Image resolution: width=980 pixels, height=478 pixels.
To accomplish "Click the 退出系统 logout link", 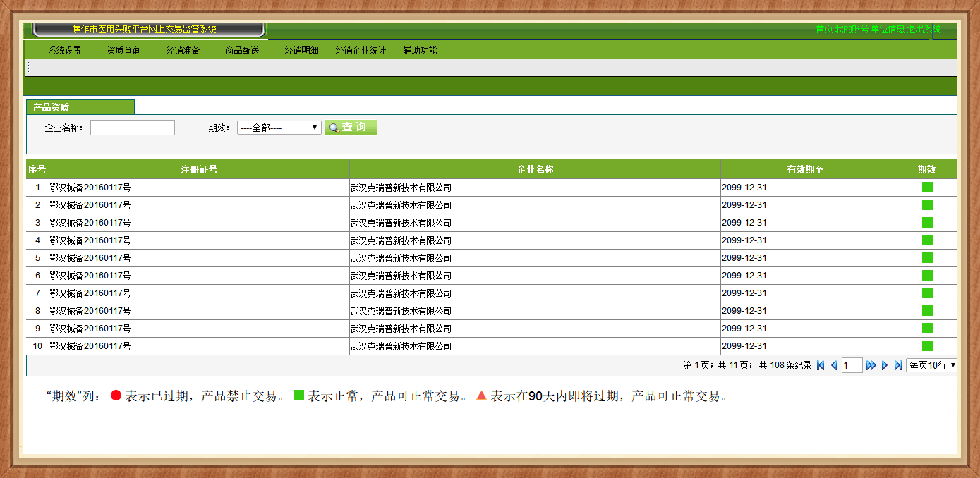I will 924,29.
